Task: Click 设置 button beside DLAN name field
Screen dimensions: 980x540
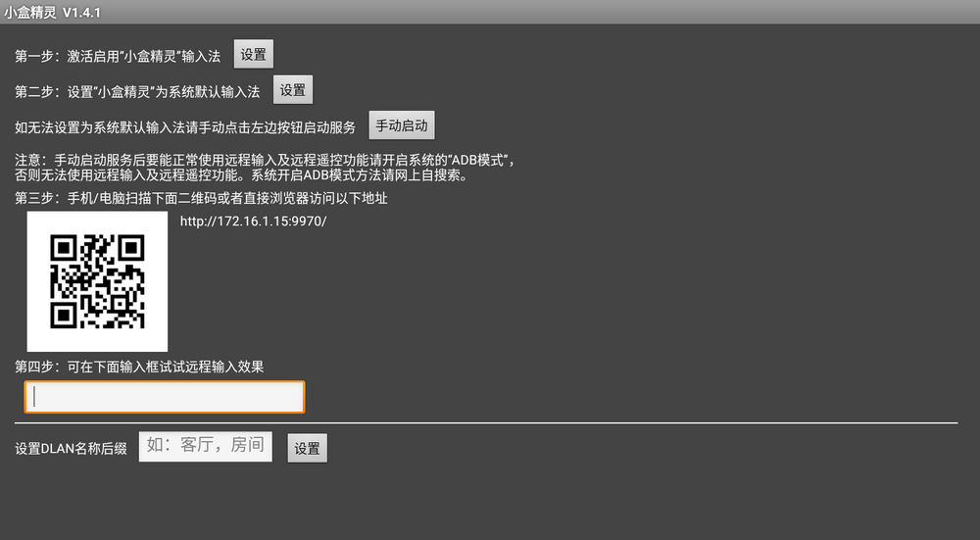Action: [x=307, y=448]
